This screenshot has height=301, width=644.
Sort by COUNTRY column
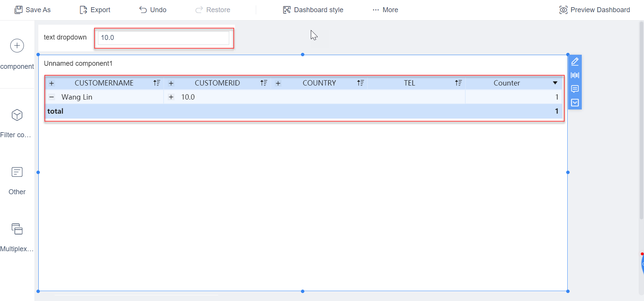coord(361,83)
